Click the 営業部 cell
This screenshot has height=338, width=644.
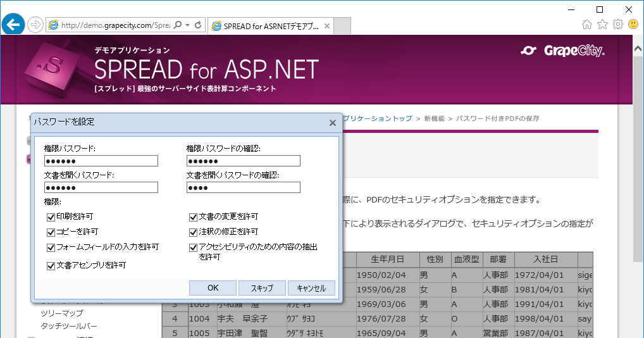coord(498,333)
